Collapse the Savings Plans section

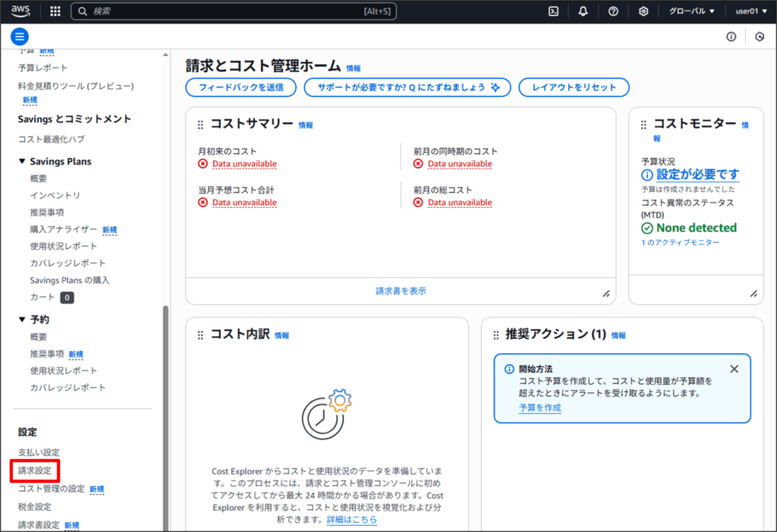22,161
